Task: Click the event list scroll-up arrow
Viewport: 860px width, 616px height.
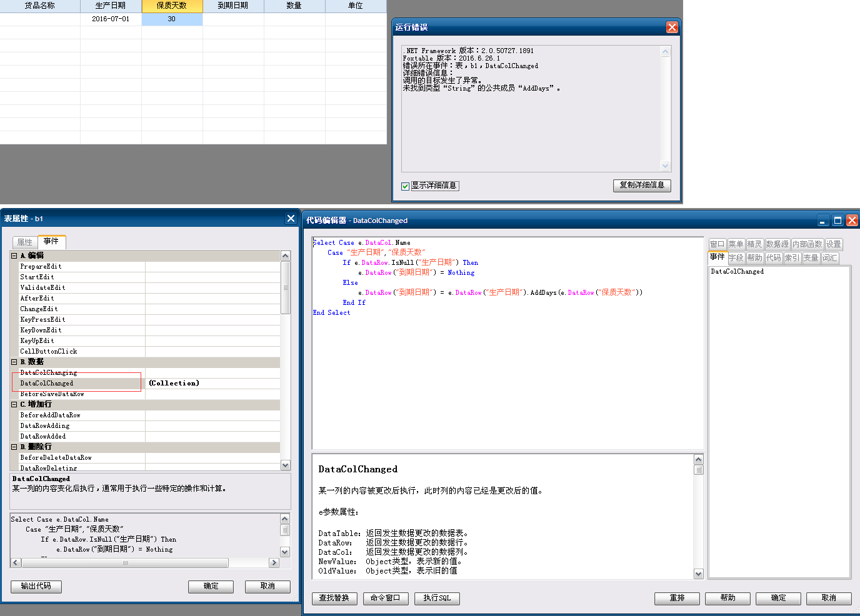Action: point(286,256)
